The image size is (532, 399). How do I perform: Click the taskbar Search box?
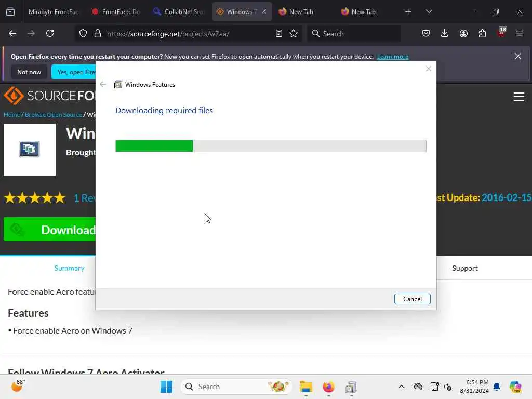point(236,387)
